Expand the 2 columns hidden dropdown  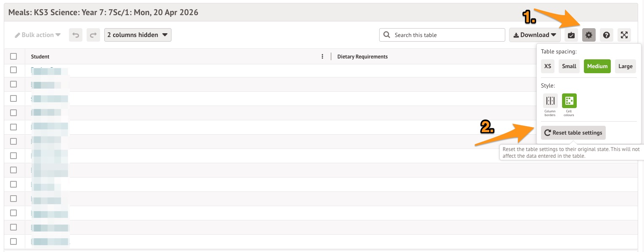point(137,35)
